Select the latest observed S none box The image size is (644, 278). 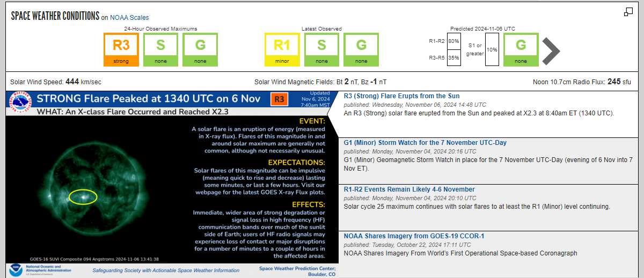pyautogui.click(x=321, y=49)
